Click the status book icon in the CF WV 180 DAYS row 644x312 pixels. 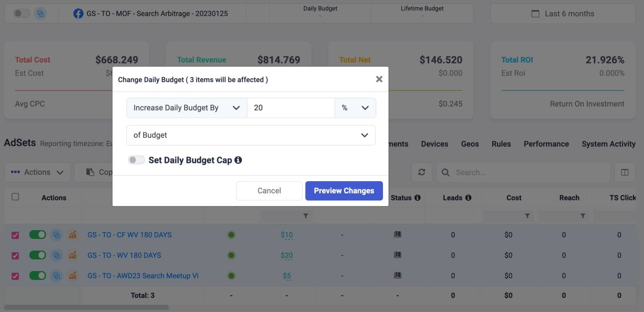coord(398,234)
